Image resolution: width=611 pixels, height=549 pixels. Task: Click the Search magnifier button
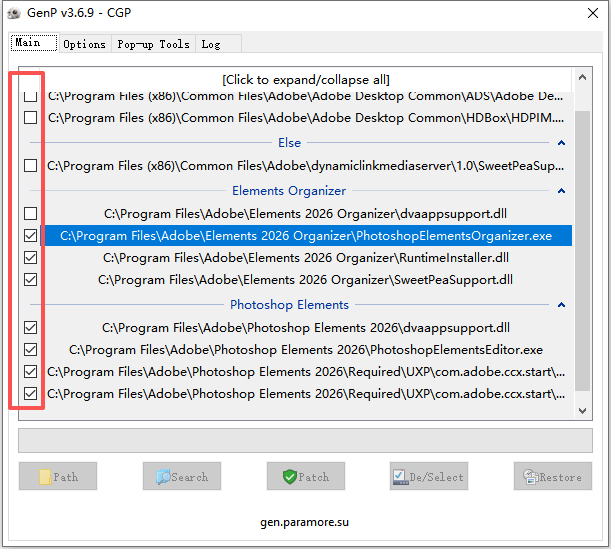tap(181, 477)
